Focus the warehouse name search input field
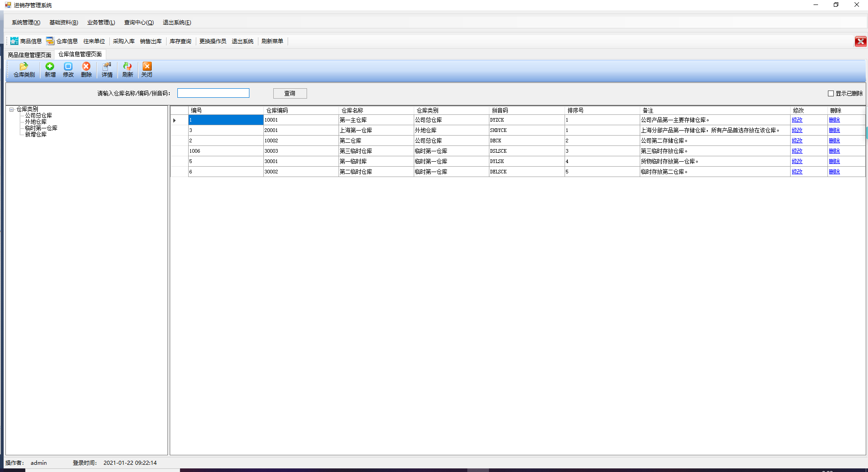The image size is (868, 472). click(x=213, y=93)
